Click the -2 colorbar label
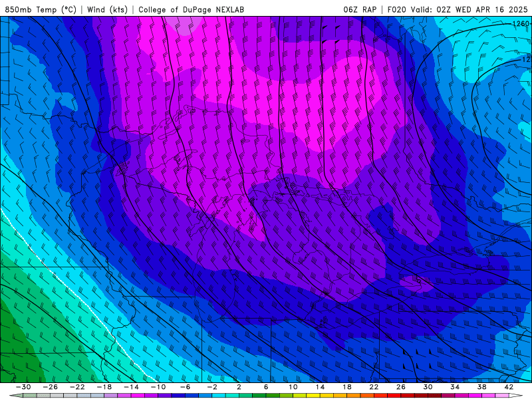Viewport: 532px width, 399px height. click(212, 387)
